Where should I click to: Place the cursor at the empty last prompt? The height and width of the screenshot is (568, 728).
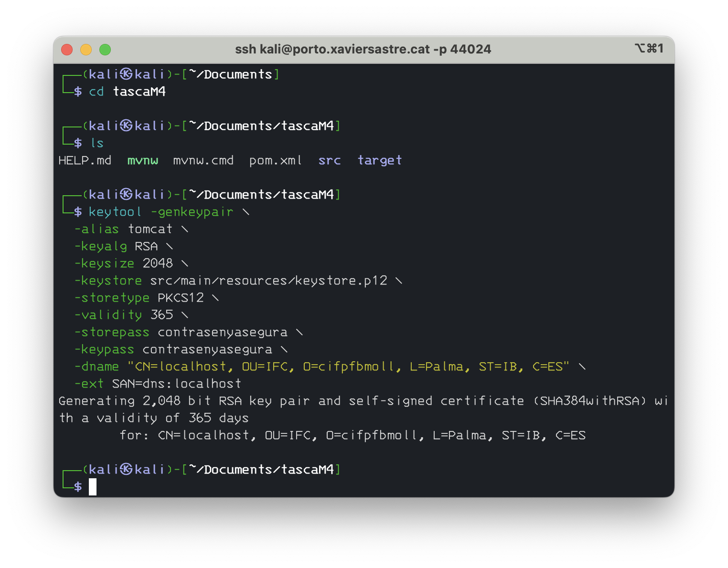point(93,487)
